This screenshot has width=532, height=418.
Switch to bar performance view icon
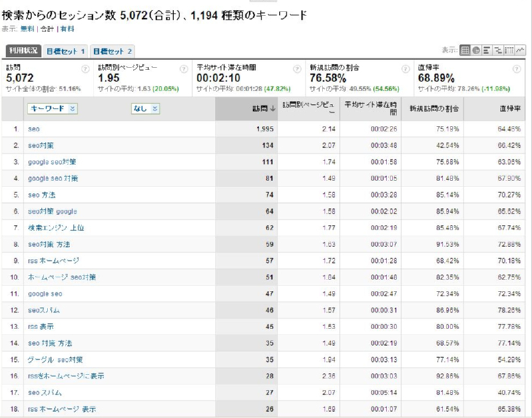tap(486, 51)
